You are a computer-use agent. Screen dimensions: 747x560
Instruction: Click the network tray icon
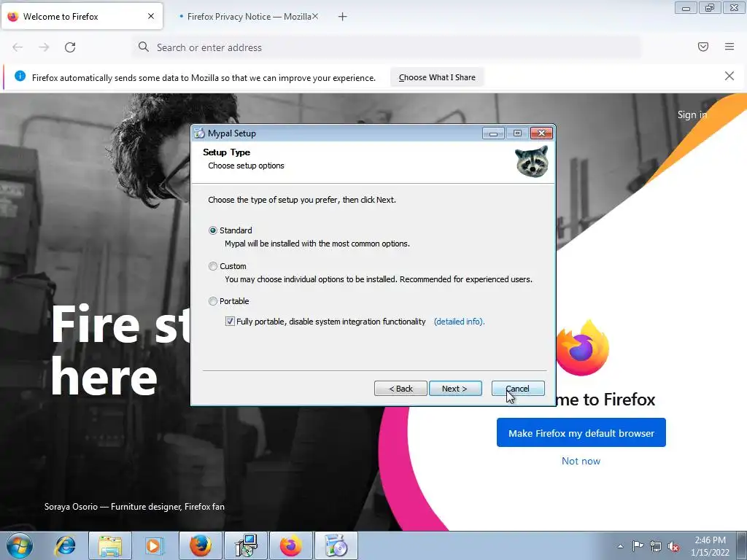coord(656,546)
